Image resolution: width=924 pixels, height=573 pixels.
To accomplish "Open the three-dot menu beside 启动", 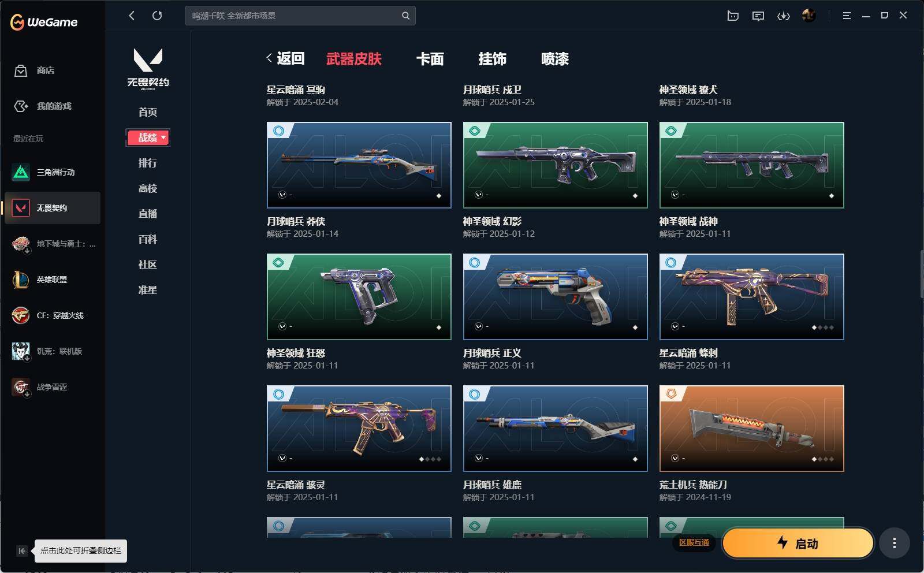I will coord(894,543).
